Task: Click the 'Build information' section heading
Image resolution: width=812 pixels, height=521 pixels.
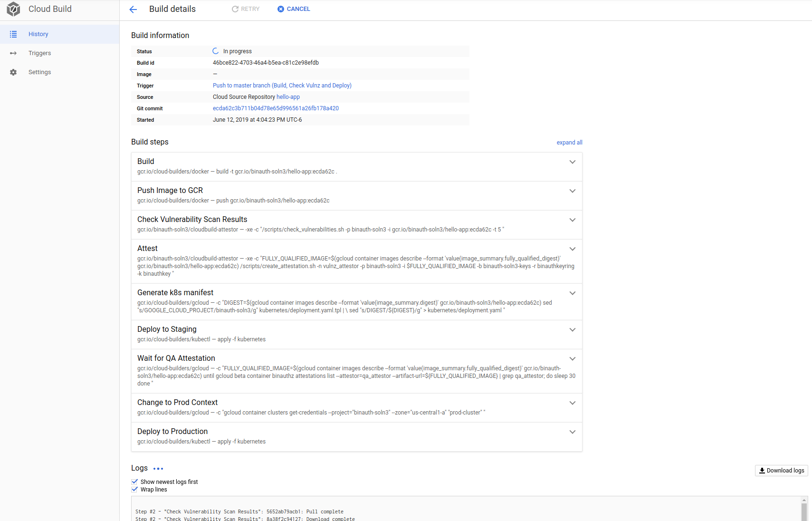Action: [160, 36]
